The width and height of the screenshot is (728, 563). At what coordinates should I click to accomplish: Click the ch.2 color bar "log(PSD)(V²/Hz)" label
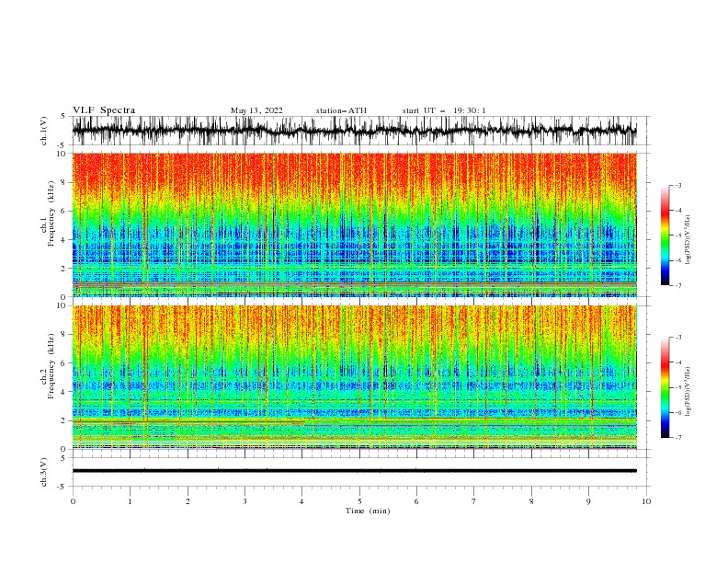pyautogui.click(x=688, y=392)
